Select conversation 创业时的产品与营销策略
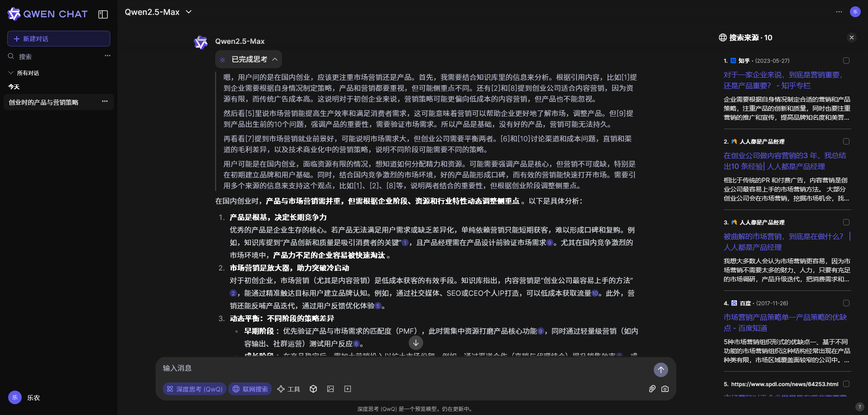Screen dimensions: 868x415 [47, 102]
